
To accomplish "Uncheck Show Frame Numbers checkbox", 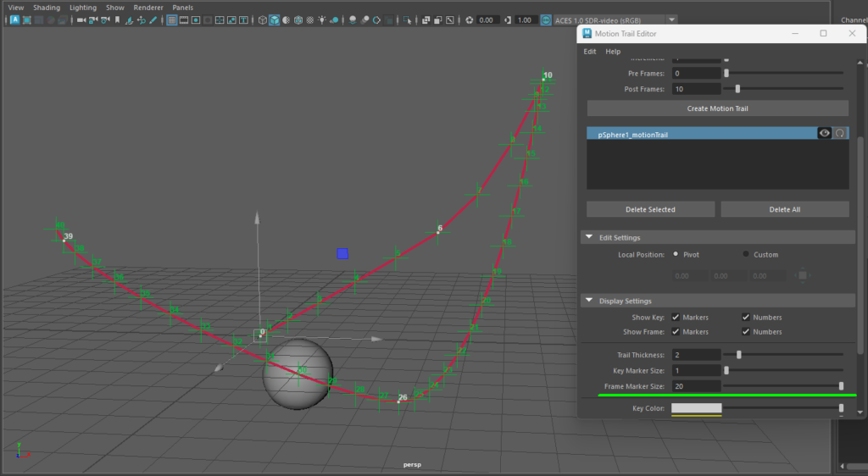I will 745,332.
